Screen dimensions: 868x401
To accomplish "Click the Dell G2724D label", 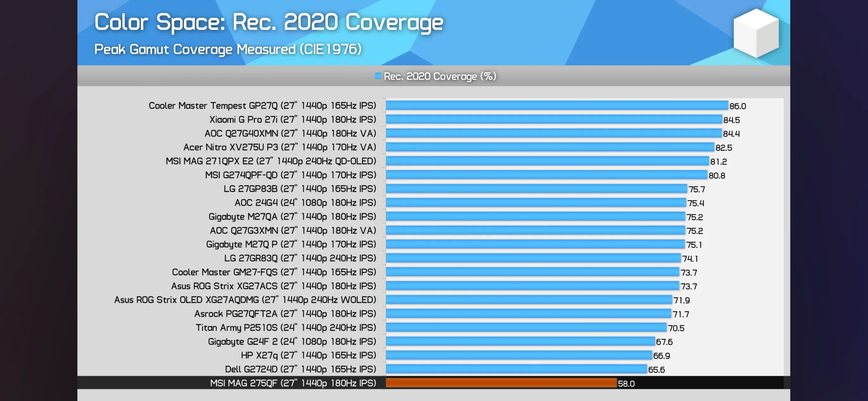I will coord(300,369).
